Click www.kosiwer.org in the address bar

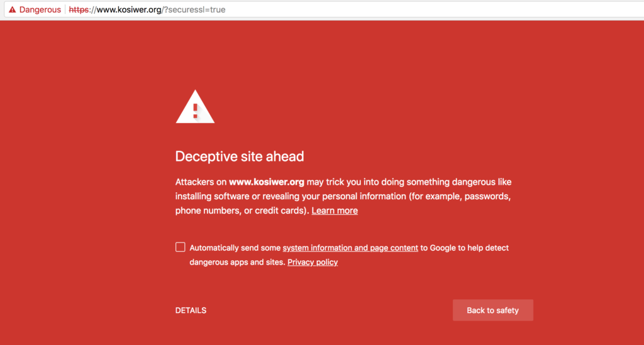pyautogui.click(x=129, y=9)
